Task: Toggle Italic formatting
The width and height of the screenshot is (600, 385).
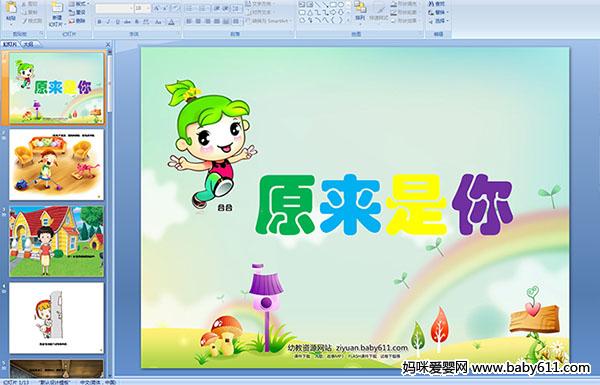Action: [108, 22]
